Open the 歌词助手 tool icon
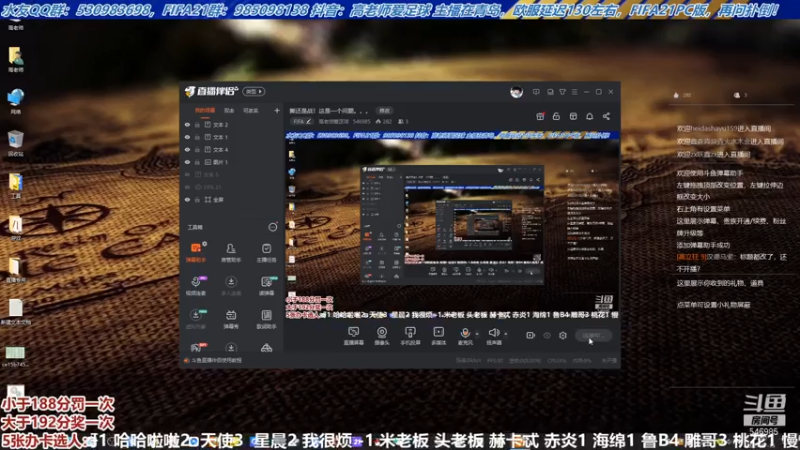Viewport: 800px width, 450px height. [x=266, y=315]
